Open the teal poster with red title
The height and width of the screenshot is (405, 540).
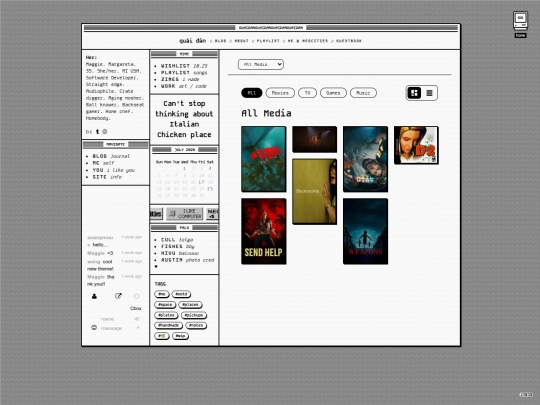[264, 159]
